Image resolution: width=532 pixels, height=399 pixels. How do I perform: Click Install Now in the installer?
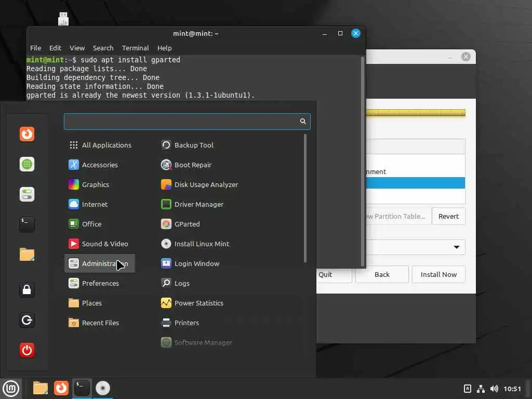(x=438, y=274)
